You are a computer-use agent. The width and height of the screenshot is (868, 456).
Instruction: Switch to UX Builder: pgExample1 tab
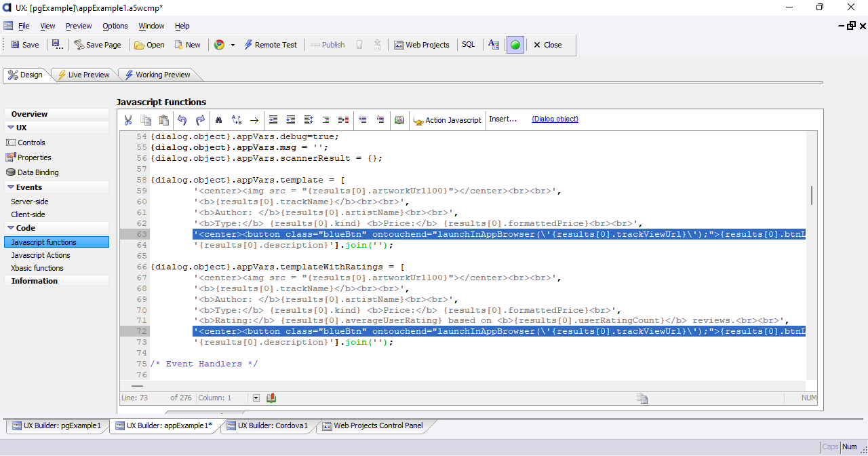point(56,426)
